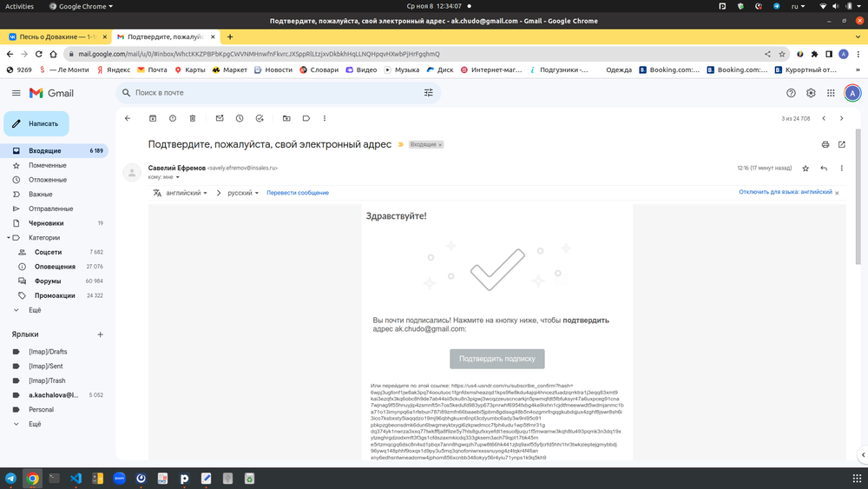
Task: Open search filter options in search bar
Action: coord(428,93)
